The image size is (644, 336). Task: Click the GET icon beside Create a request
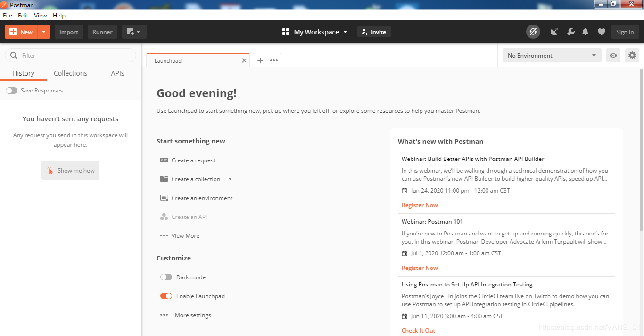(164, 160)
